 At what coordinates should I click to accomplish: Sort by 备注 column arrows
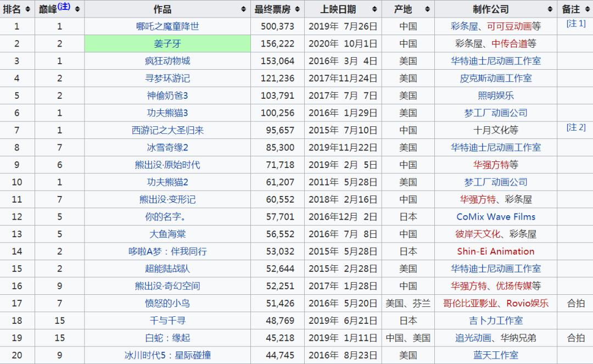click(x=588, y=9)
